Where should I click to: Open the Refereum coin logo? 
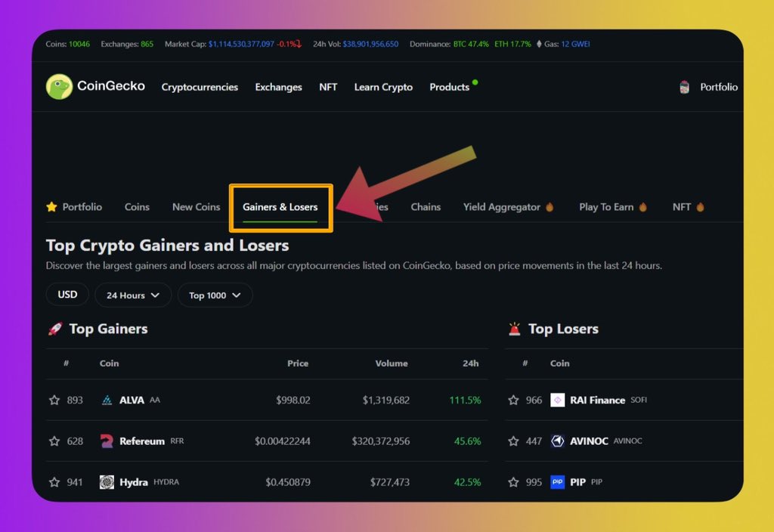107,441
